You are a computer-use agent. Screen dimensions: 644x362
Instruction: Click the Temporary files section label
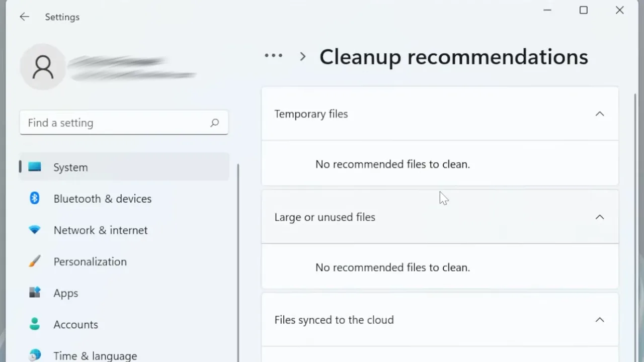tap(311, 114)
